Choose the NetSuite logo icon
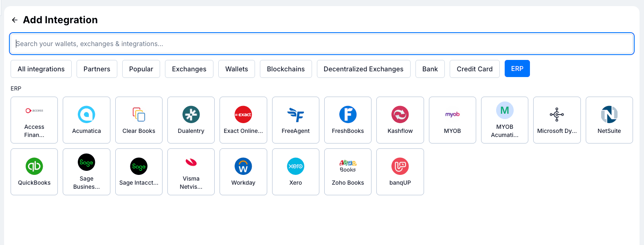 click(609, 115)
